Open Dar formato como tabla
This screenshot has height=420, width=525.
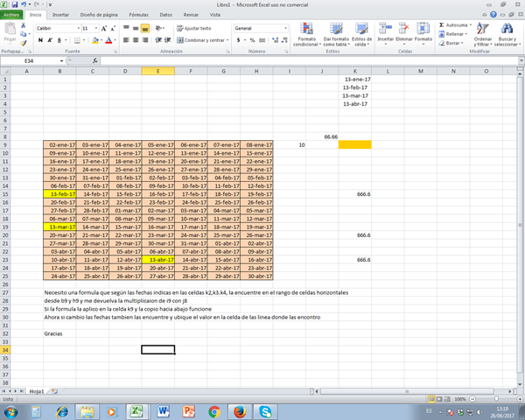pyautogui.click(x=333, y=30)
